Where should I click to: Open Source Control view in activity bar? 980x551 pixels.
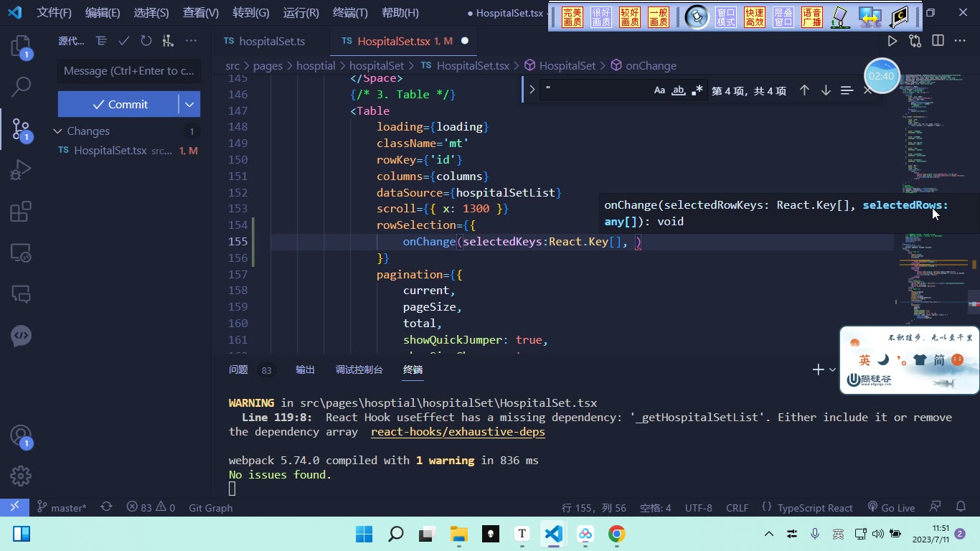coord(21,129)
